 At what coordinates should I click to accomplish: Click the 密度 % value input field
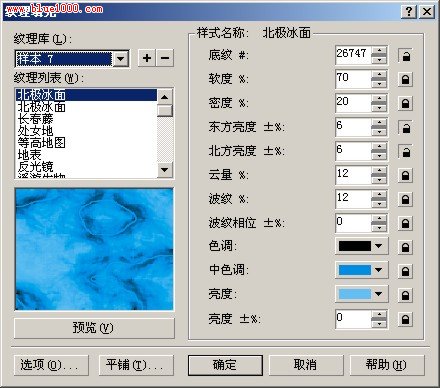click(x=353, y=103)
